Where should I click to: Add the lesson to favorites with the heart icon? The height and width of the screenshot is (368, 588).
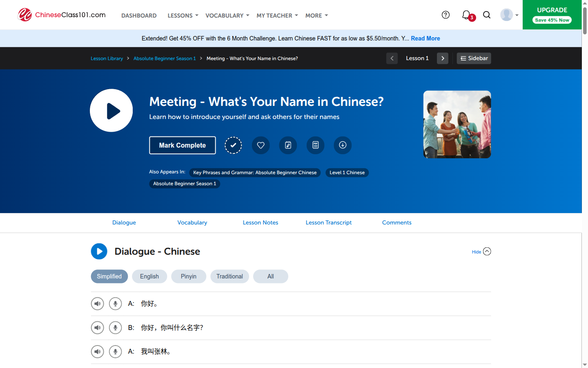pyautogui.click(x=261, y=145)
